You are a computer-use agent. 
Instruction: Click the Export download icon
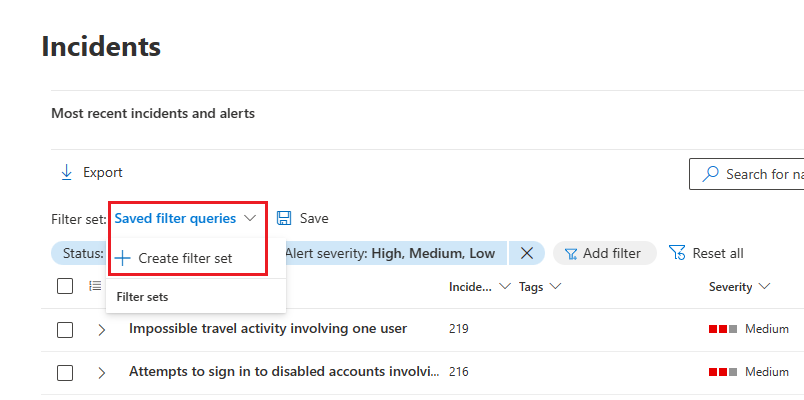(67, 172)
